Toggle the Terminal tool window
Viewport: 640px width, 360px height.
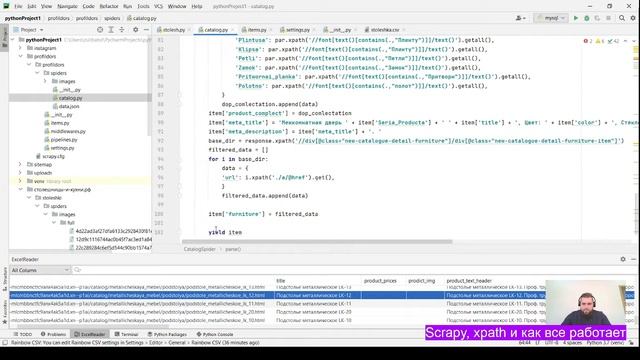tap(126, 334)
